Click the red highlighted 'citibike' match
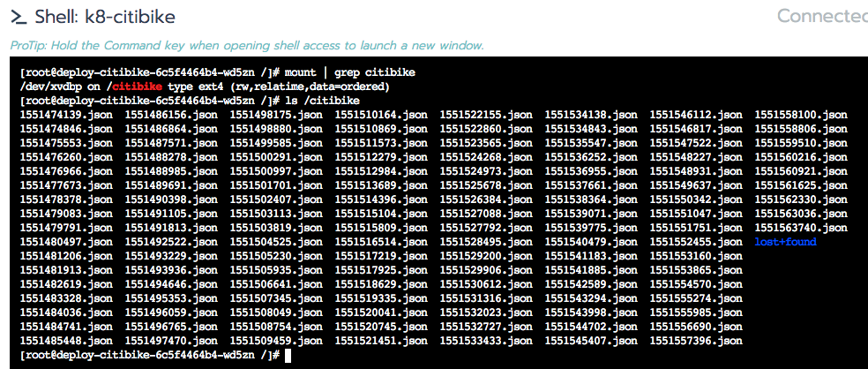Screen dimensions: 868x369 point(138,87)
